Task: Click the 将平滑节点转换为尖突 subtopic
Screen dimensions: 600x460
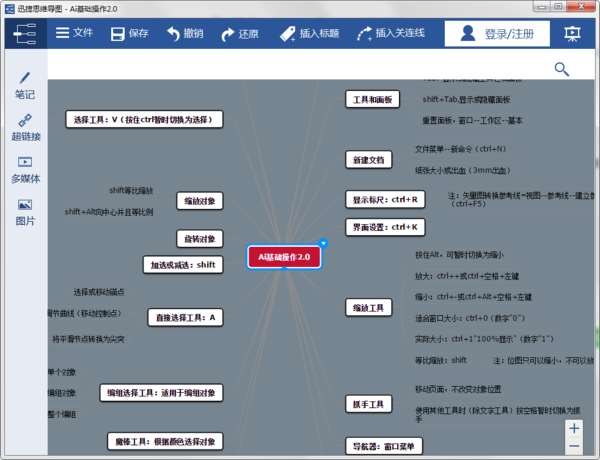Action: [88, 339]
